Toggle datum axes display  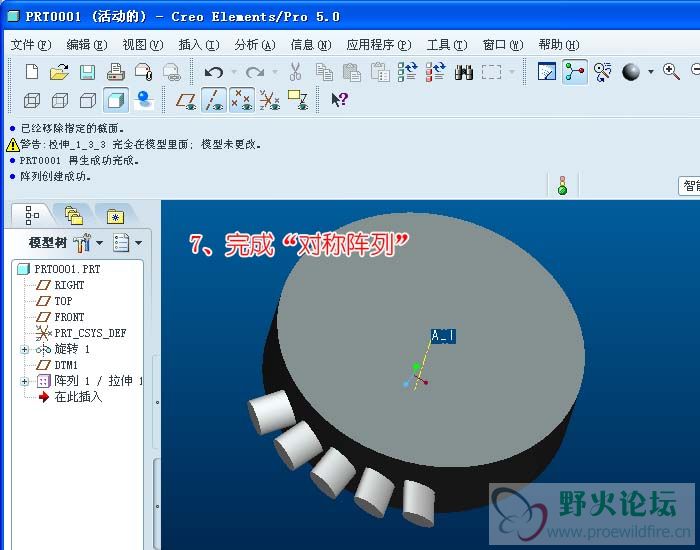(x=214, y=100)
